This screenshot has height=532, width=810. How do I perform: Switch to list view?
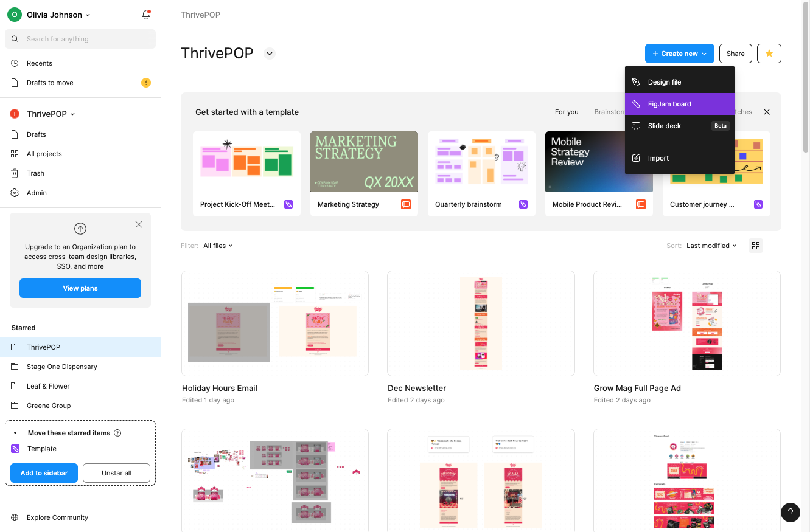click(773, 246)
